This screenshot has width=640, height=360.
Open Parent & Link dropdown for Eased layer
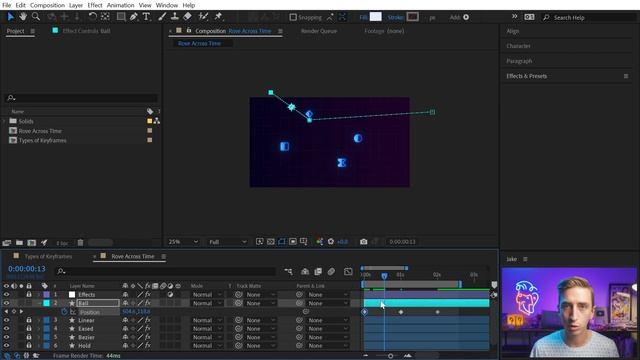[x=327, y=329]
